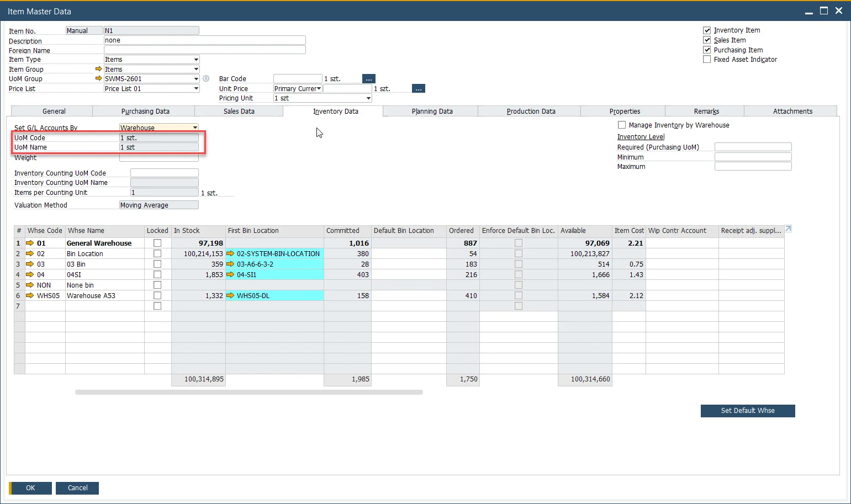Click the link arrow next to UoM Group
This screenshot has width=851, height=504.
click(99, 78)
